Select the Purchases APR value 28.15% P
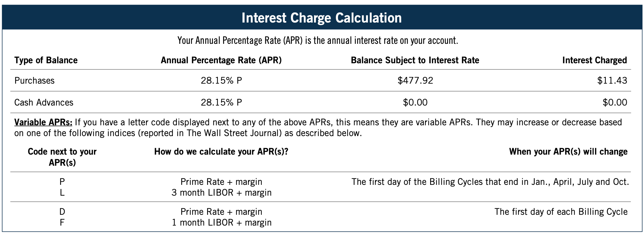 tap(221, 81)
